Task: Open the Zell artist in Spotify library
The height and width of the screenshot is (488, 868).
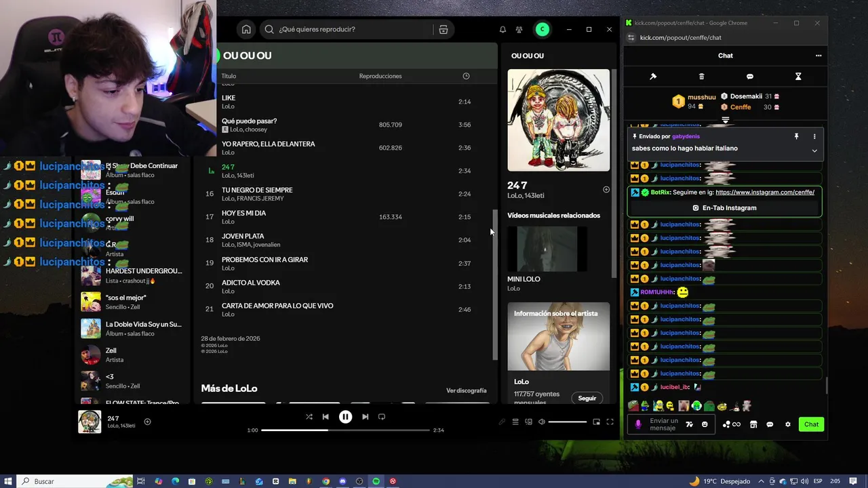Action: [133, 354]
